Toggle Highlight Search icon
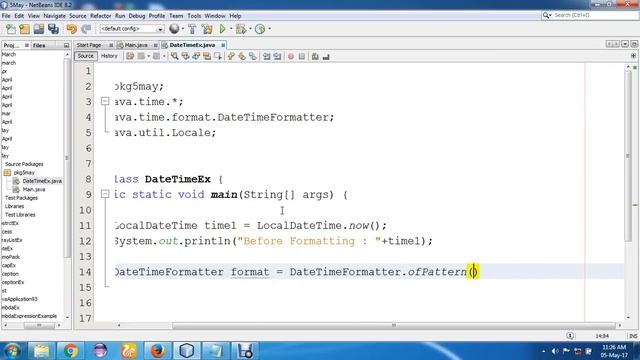Viewport: 640px width, 360px height. click(207, 56)
